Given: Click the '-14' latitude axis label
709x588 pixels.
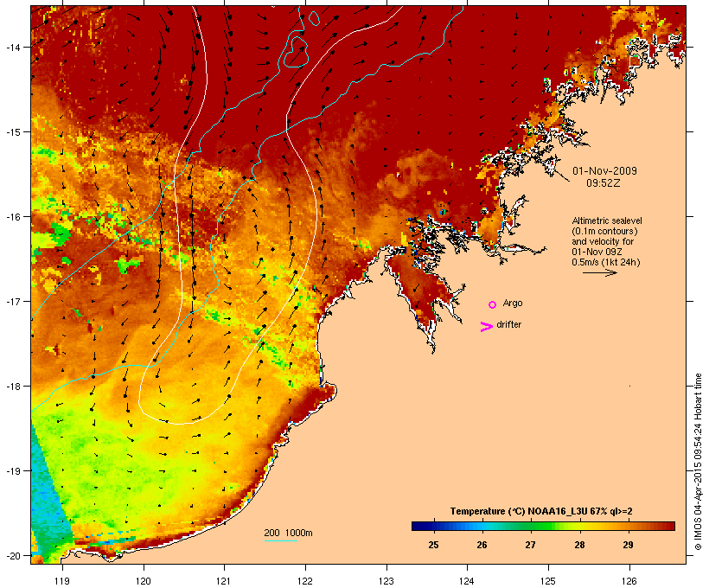Looking at the screenshot, I should (12, 47).
